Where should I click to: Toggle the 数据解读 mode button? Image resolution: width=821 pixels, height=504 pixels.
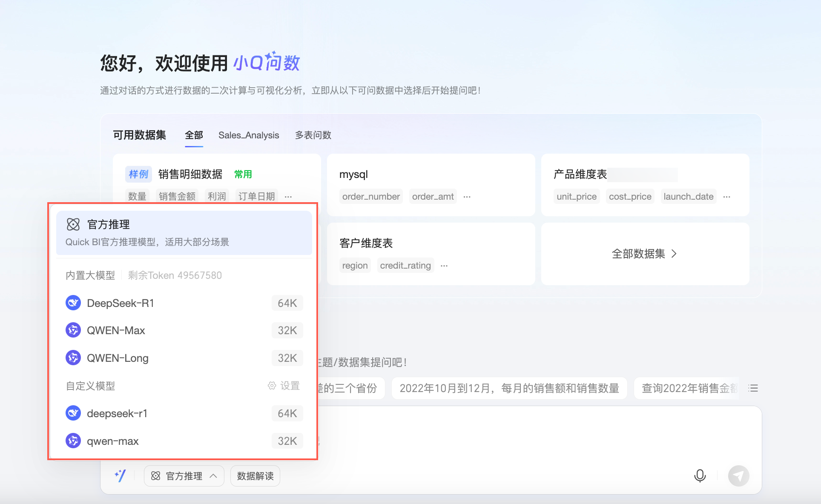pyautogui.click(x=255, y=476)
